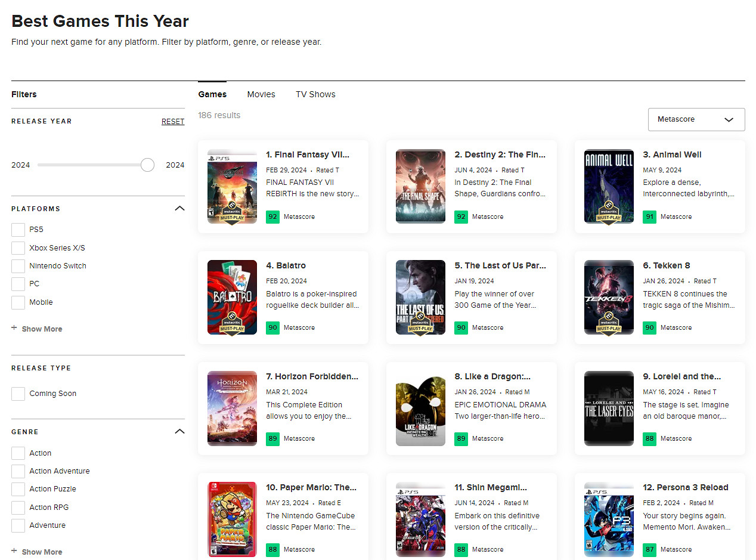Screen dimensions: 756x560
Task: Collapse the Platforms filter section
Action: click(179, 209)
